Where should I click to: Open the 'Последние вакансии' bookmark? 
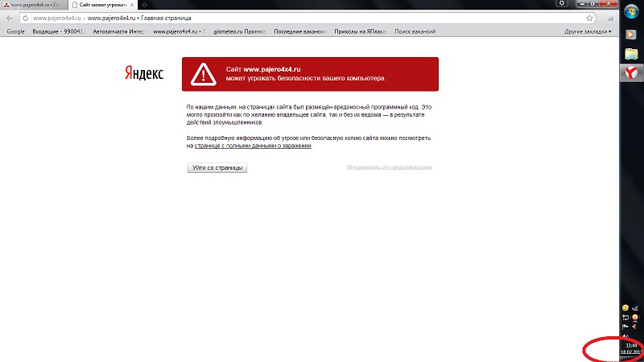point(299,31)
